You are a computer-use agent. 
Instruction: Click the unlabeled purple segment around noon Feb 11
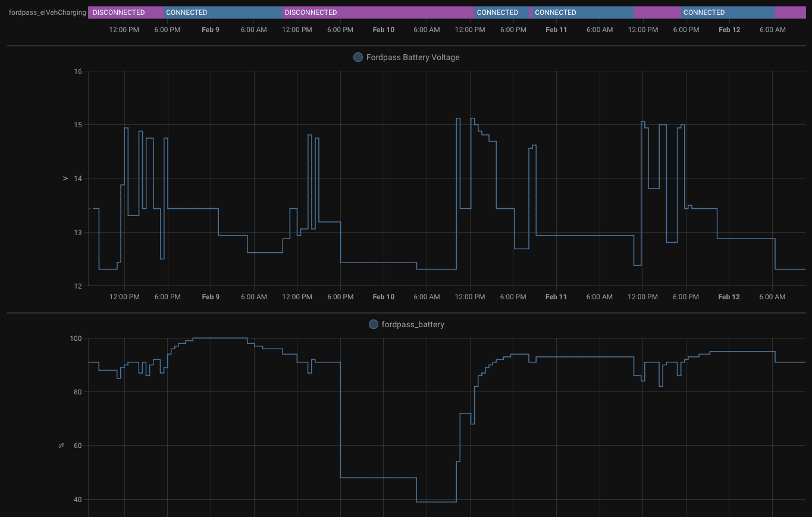657,12
